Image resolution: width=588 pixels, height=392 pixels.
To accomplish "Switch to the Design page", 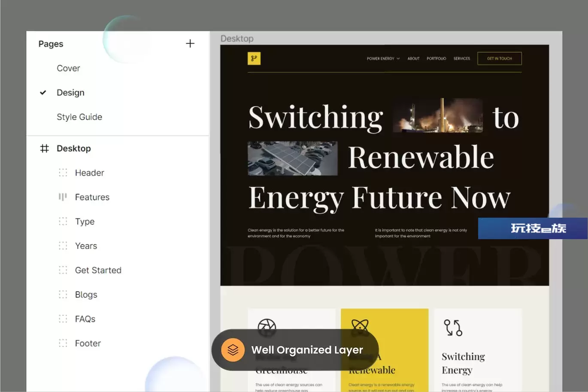I will (x=70, y=93).
